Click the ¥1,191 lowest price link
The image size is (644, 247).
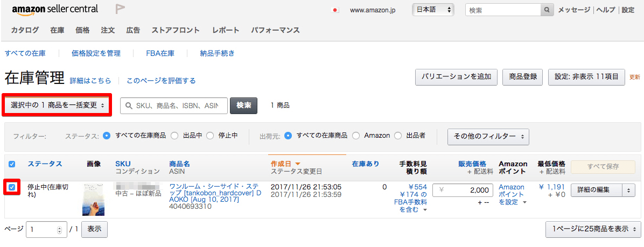pyautogui.click(x=551, y=187)
